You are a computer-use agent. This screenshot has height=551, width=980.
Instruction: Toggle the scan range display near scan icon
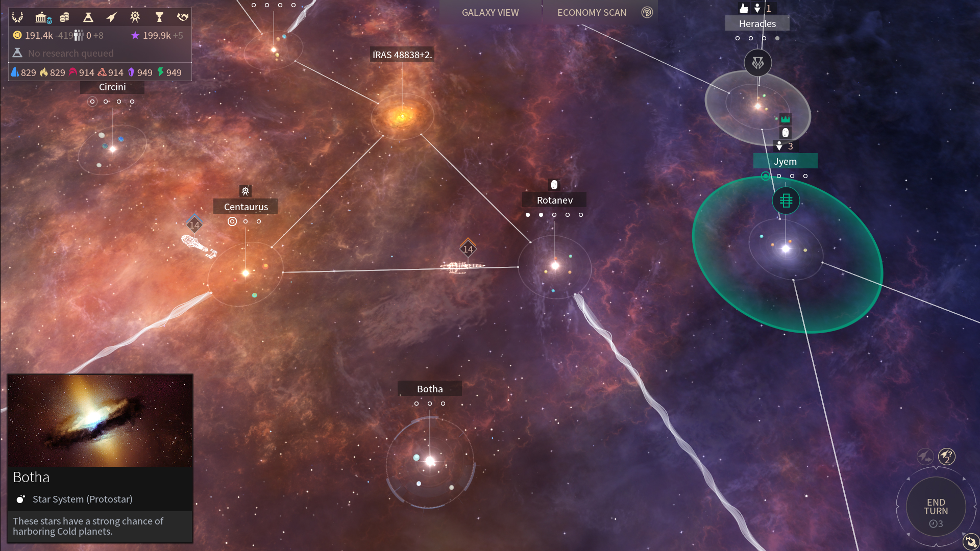click(x=648, y=13)
